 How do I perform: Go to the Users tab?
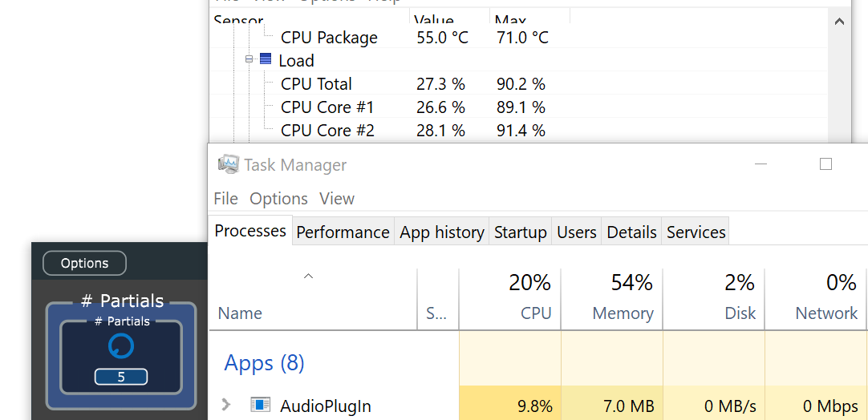point(576,232)
